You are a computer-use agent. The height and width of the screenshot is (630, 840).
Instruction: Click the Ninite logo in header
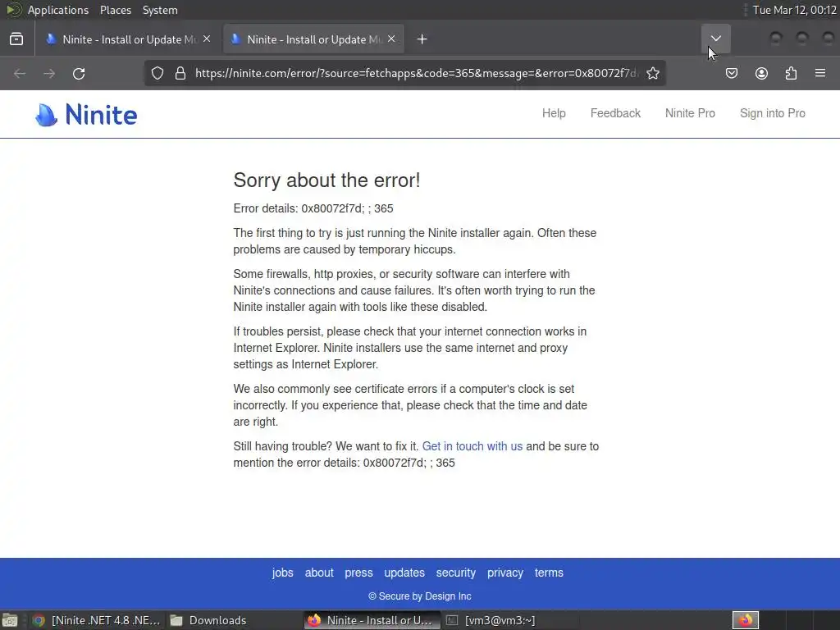pos(86,114)
